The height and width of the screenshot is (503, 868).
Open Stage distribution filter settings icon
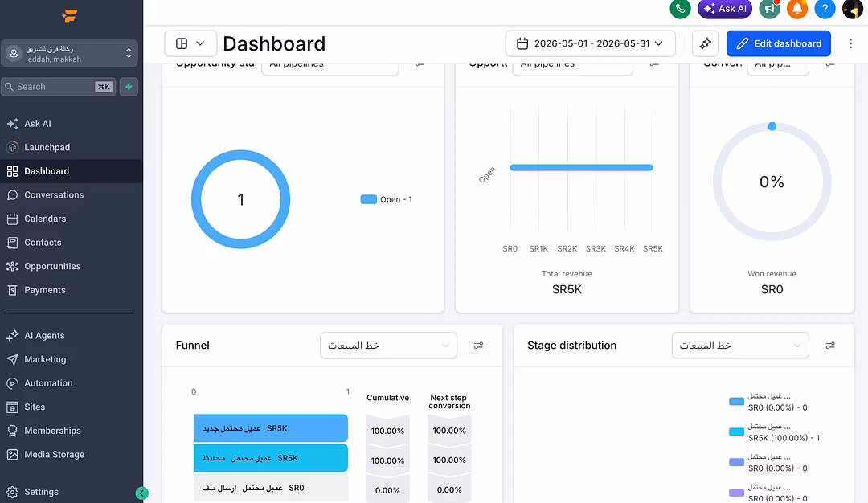[829, 346]
